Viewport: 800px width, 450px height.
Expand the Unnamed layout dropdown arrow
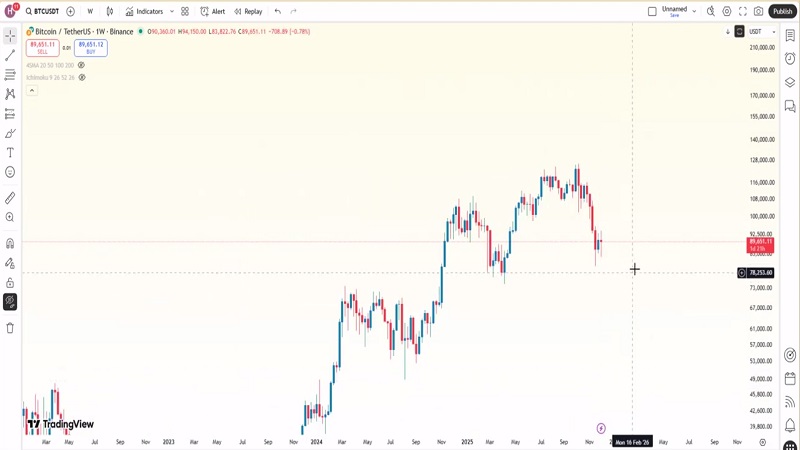(x=694, y=12)
